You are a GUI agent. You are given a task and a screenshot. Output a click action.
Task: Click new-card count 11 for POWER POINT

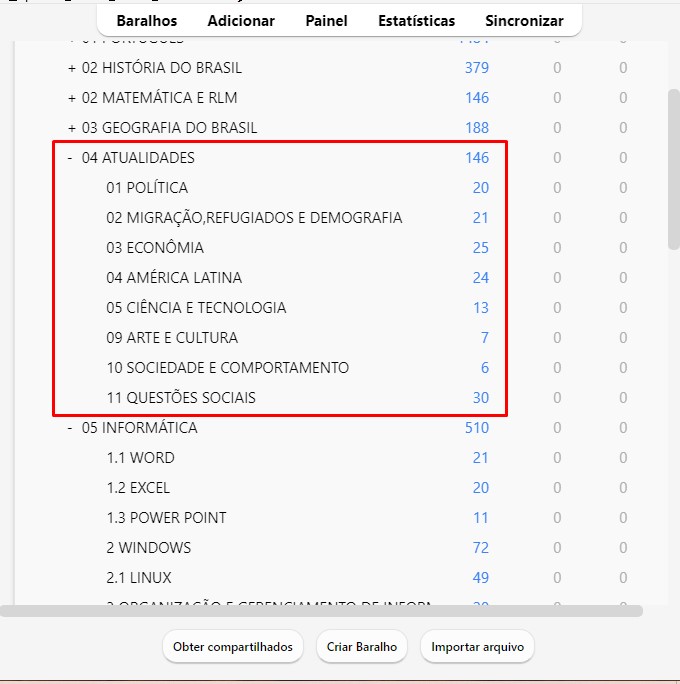point(481,518)
